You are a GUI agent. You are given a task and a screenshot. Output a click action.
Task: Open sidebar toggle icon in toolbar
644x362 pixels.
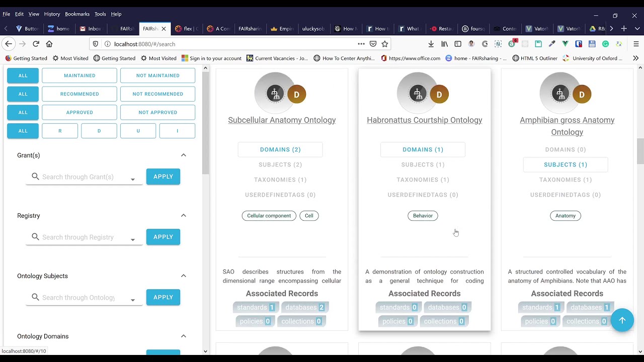pos(458,44)
